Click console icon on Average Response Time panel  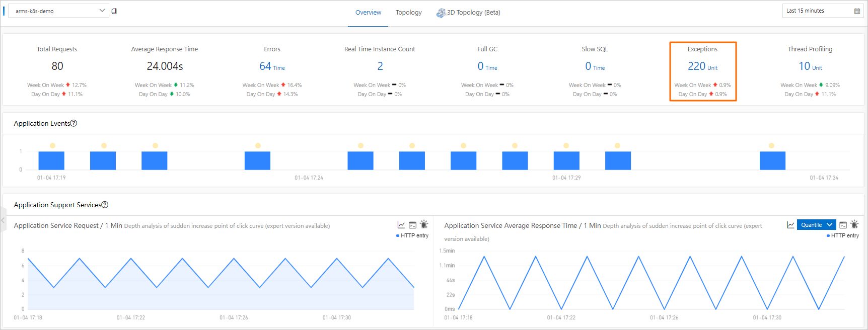[x=843, y=225]
